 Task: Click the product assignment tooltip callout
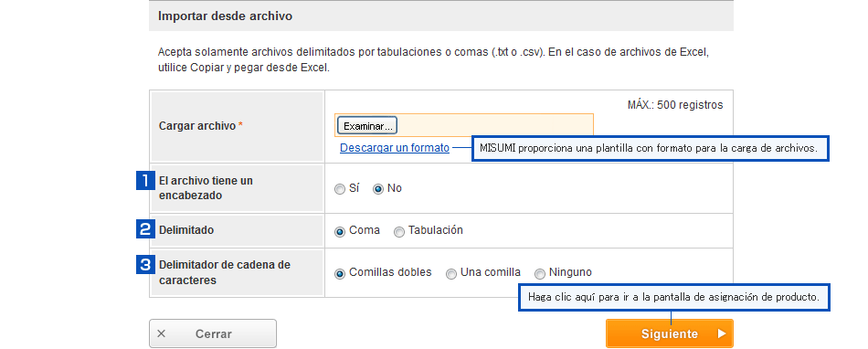[673, 297]
